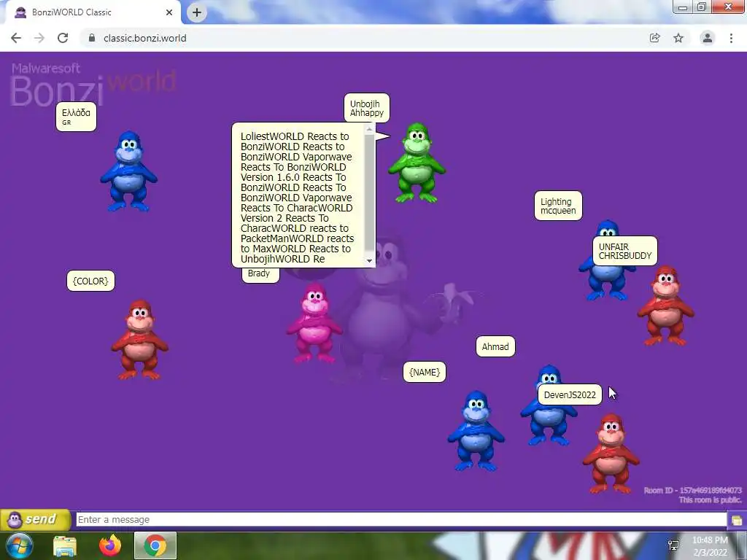Click the Lighting mcqueen name tag

[558, 206]
